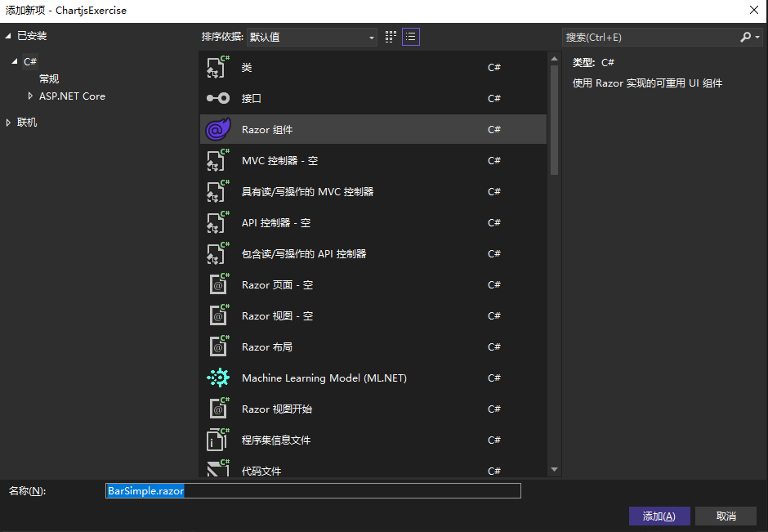Click the 取消 button

pyautogui.click(x=726, y=516)
